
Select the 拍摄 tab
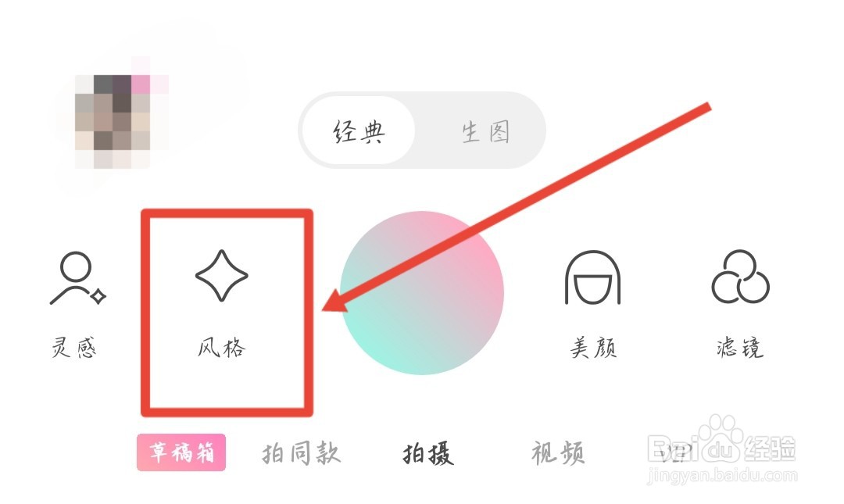click(x=428, y=453)
